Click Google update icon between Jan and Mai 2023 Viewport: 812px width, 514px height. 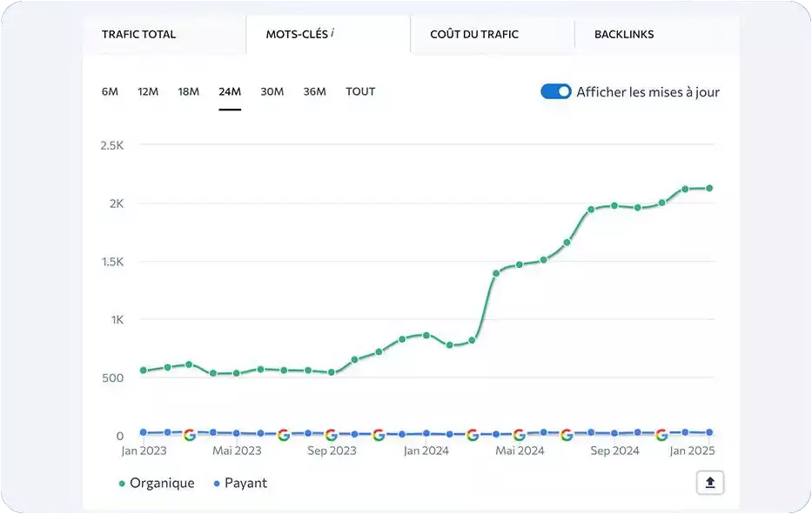click(190, 435)
